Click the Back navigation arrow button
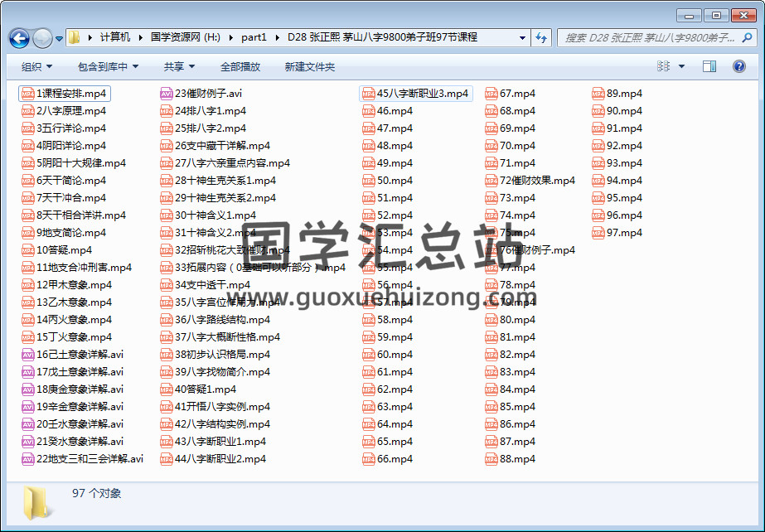 [19, 38]
